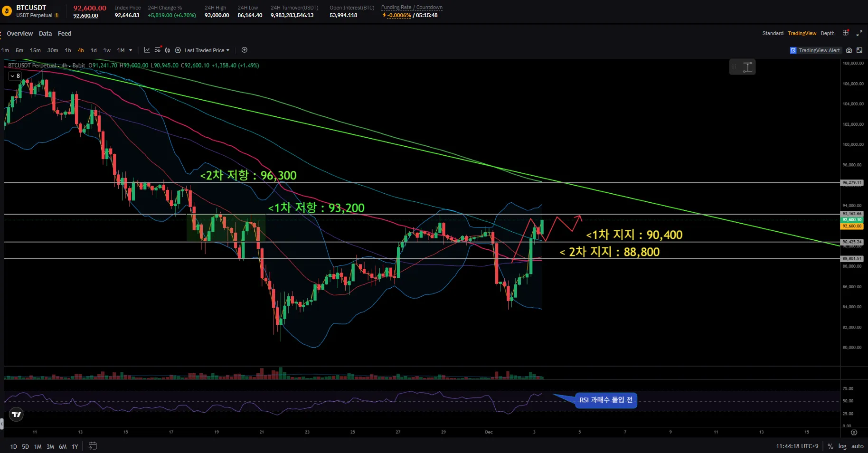This screenshot has width=868, height=453.
Task: Select the 1h timeframe
Action: 68,50
